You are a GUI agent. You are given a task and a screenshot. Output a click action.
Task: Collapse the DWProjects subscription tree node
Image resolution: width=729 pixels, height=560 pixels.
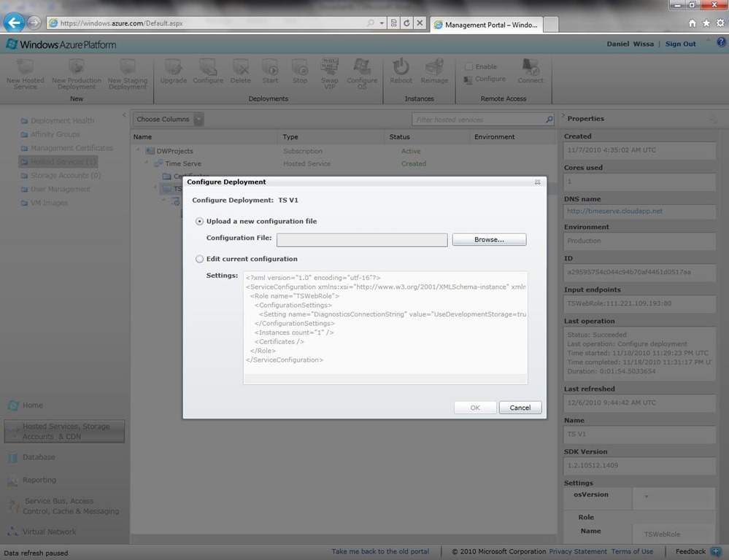click(139, 151)
